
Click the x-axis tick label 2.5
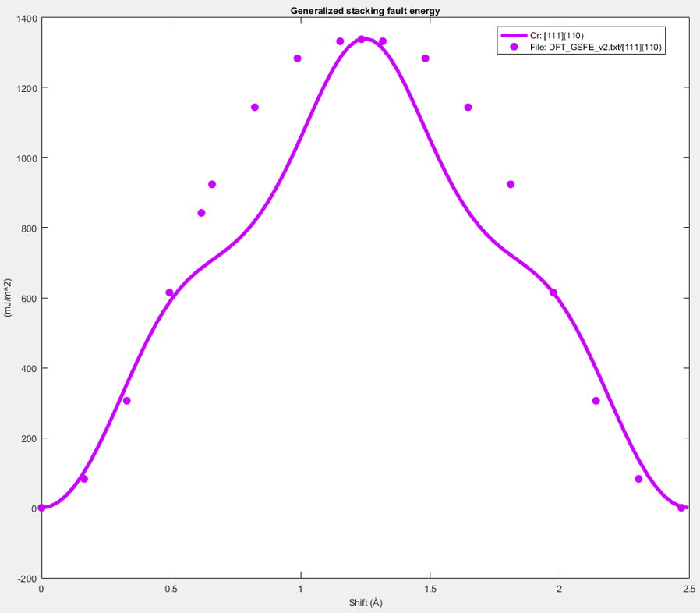pos(688,590)
